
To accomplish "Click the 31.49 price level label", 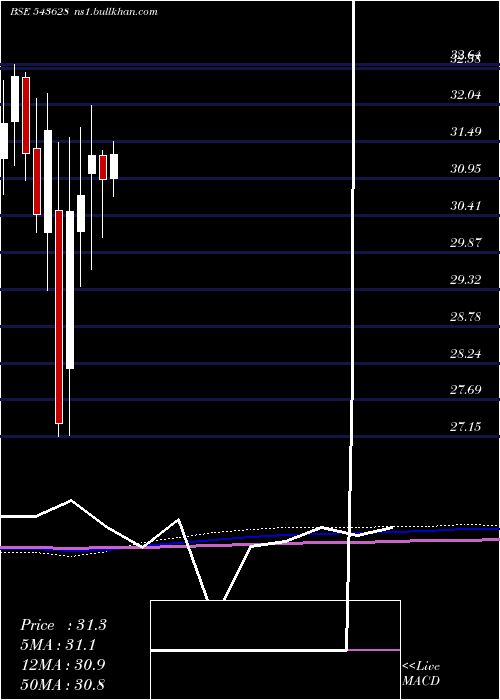I will 466,132.
